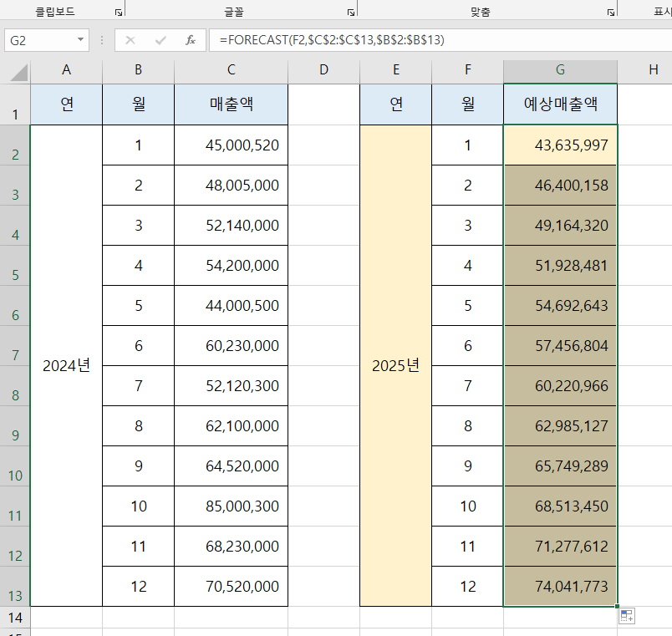This screenshot has height=636, width=672.
Task: Select forecast cell 60,220,966
Action: point(561,386)
